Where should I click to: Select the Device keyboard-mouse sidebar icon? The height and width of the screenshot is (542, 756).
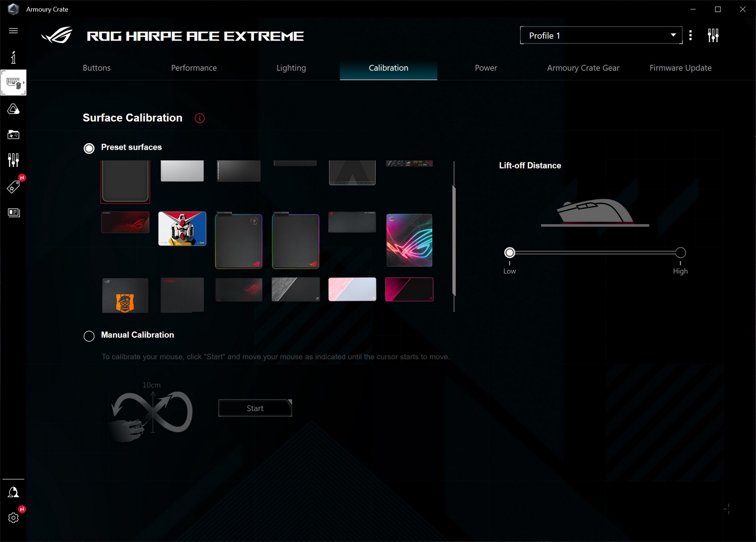pyautogui.click(x=13, y=83)
